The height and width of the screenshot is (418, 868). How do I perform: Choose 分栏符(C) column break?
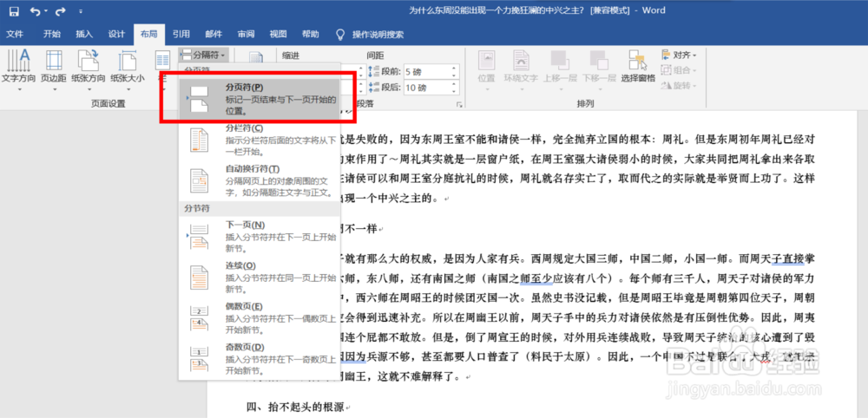click(259, 141)
